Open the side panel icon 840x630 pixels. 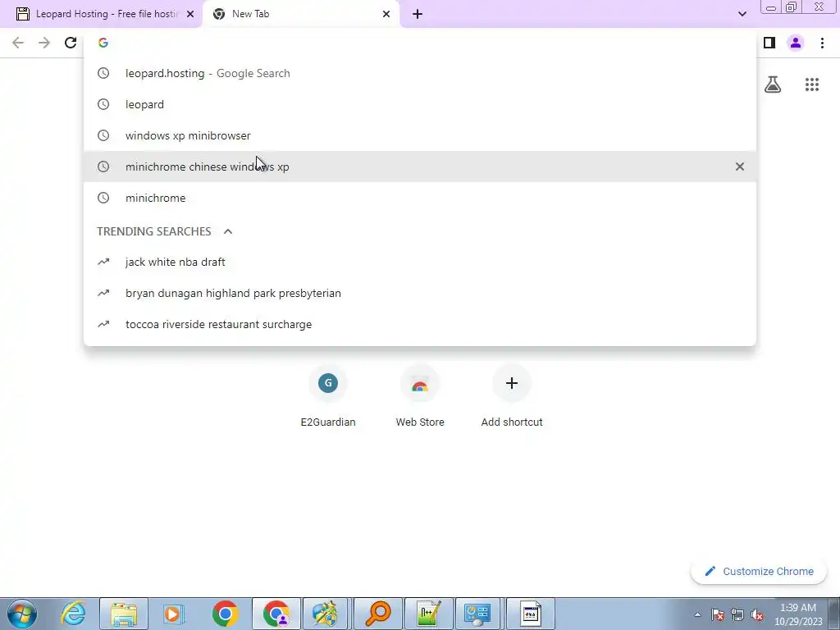pyautogui.click(x=769, y=43)
